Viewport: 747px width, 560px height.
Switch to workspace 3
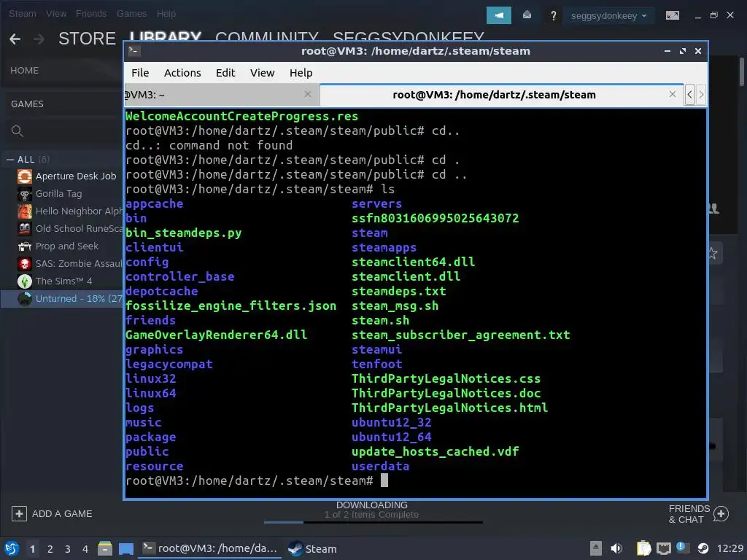(68, 549)
